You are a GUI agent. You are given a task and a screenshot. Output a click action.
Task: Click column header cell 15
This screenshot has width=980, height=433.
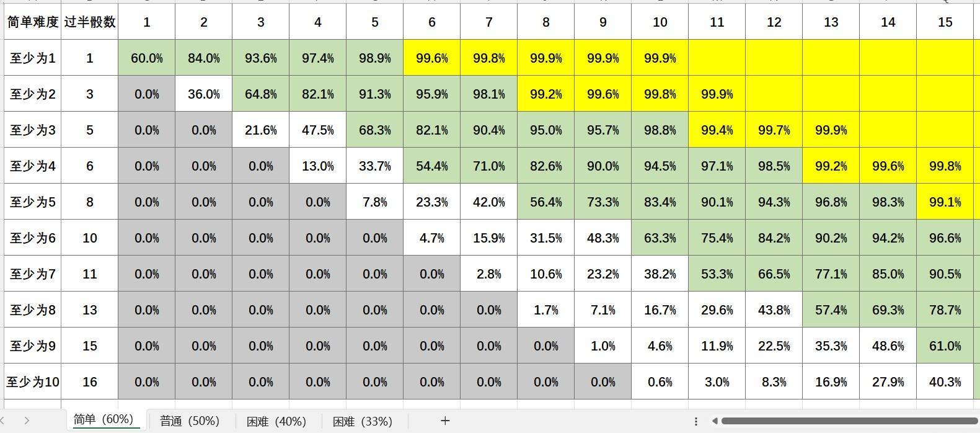point(945,22)
